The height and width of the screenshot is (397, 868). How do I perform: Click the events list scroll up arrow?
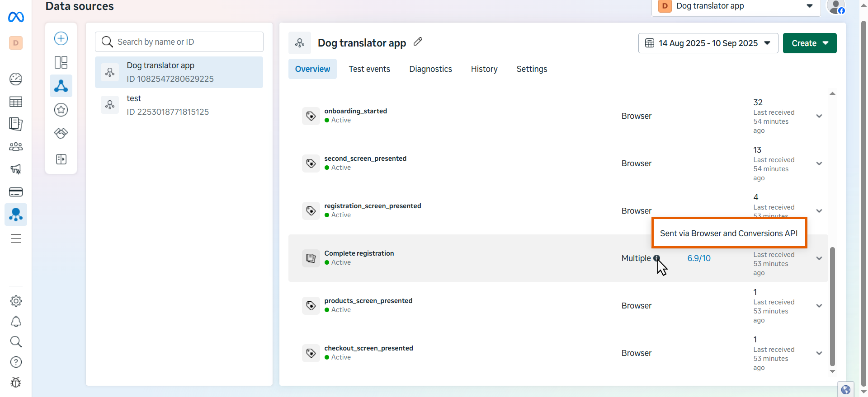click(x=832, y=93)
